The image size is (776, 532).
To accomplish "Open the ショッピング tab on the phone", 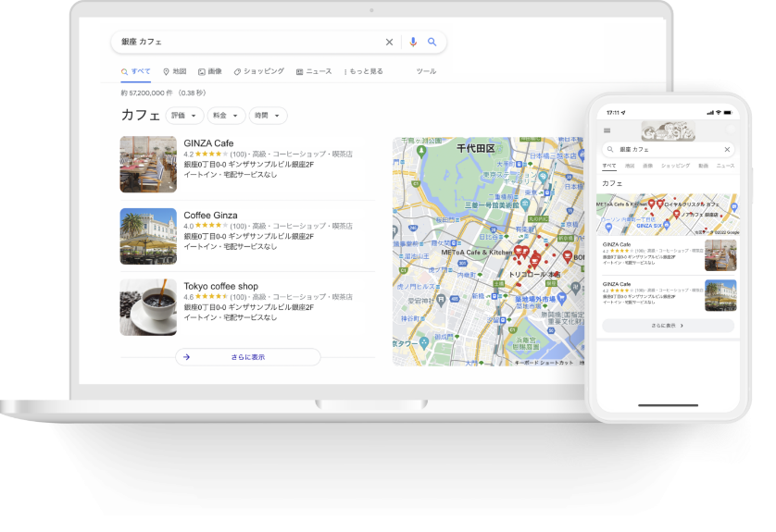I will 676,167.
